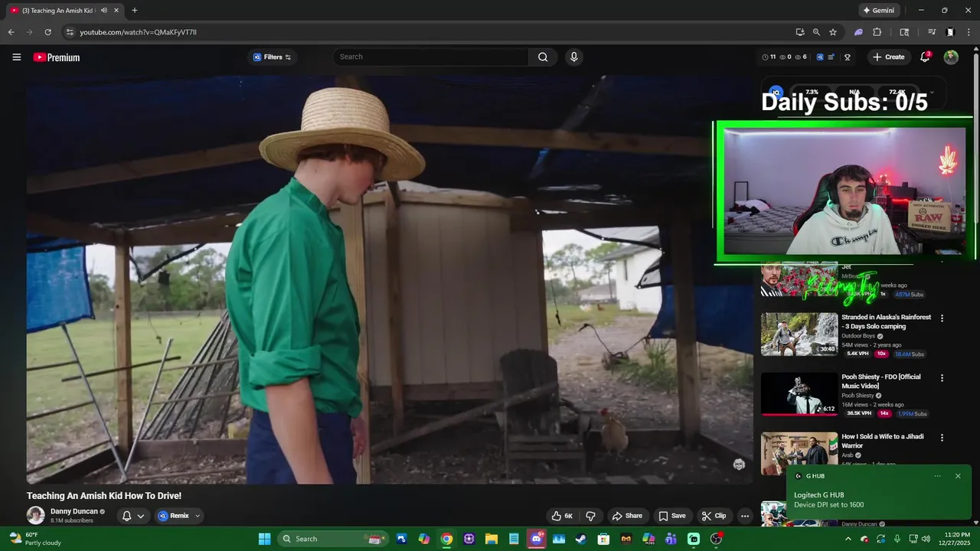Close the Logitech G HUB notification
The height and width of the screenshot is (551, 980).
click(958, 476)
